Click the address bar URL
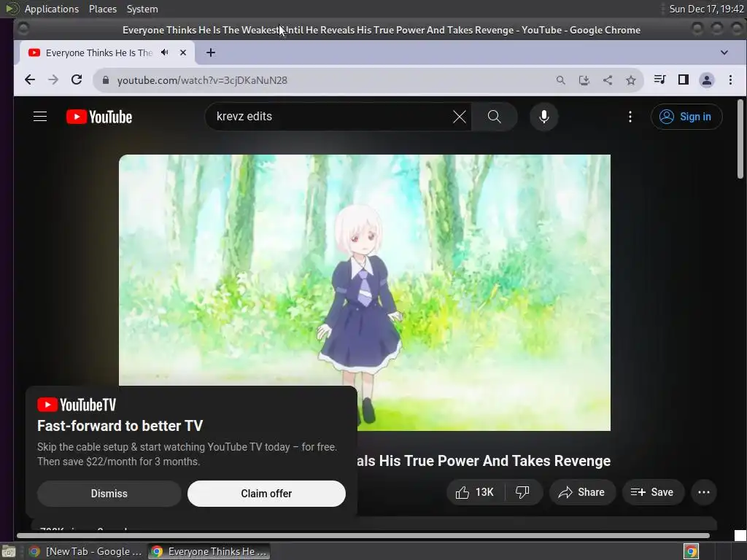The width and height of the screenshot is (747, 560). click(202, 80)
